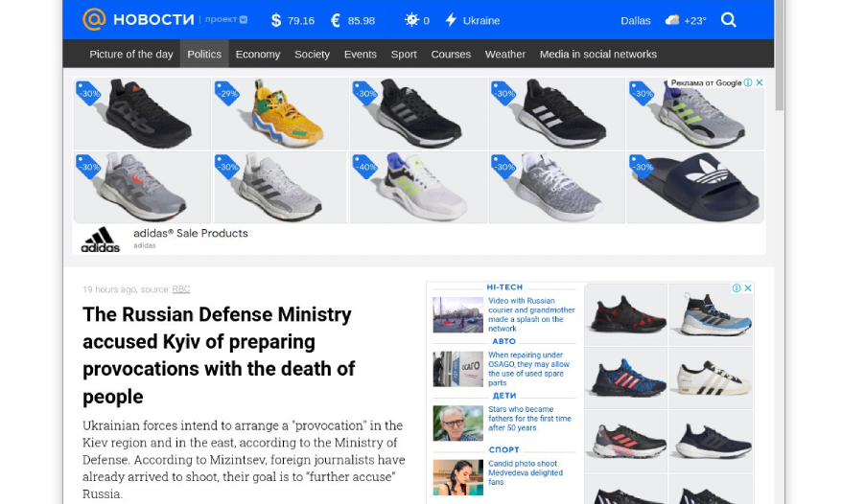The height and width of the screenshot is (504, 842).
Task: Open the Politics tab
Action: tap(204, 55)
